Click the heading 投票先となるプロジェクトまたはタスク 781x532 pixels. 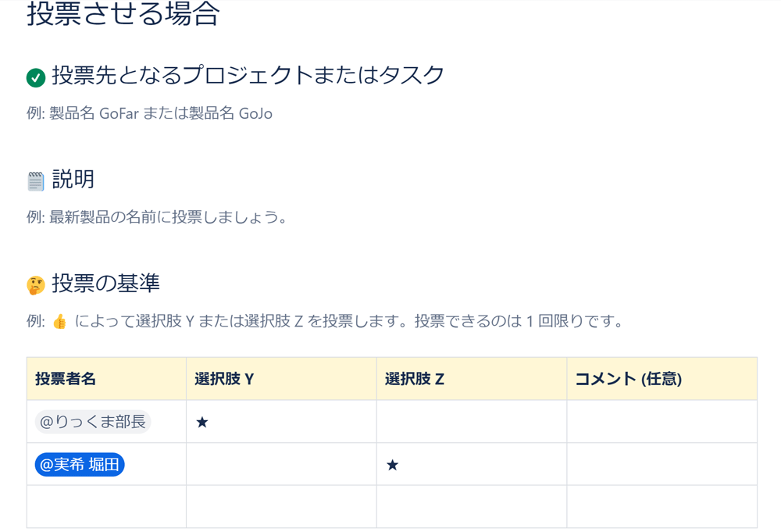pyautogui.click(x=248, y=75)
